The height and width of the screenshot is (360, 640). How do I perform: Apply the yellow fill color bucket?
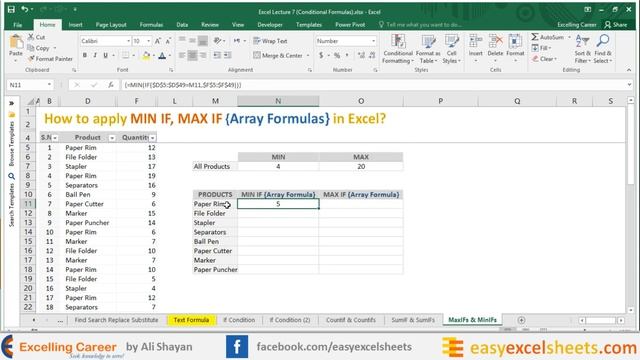(146, 56)
